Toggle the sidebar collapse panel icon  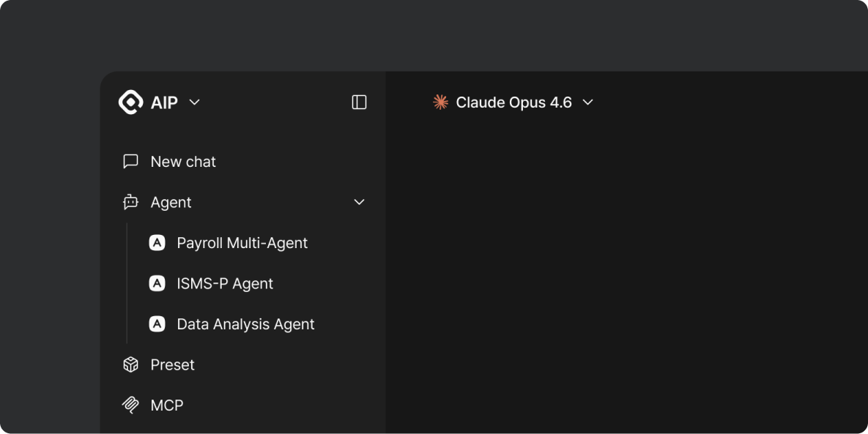(359, 102)
